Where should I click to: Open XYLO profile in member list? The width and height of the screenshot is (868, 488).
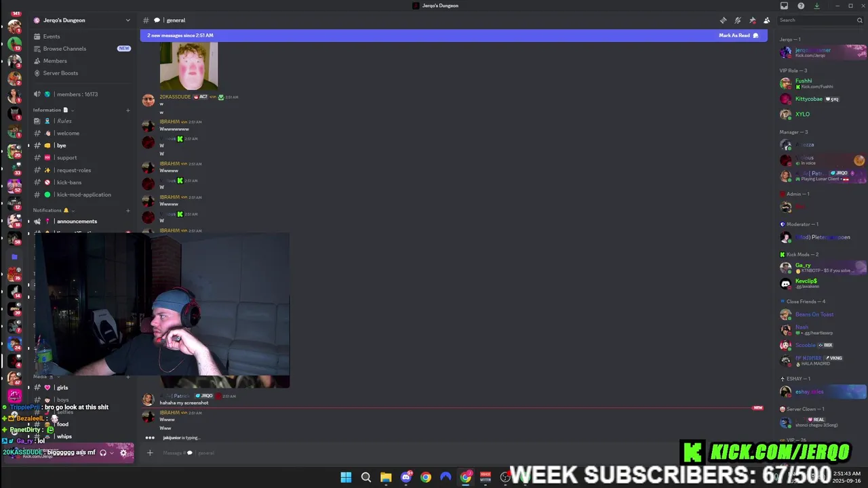[822, 114]
